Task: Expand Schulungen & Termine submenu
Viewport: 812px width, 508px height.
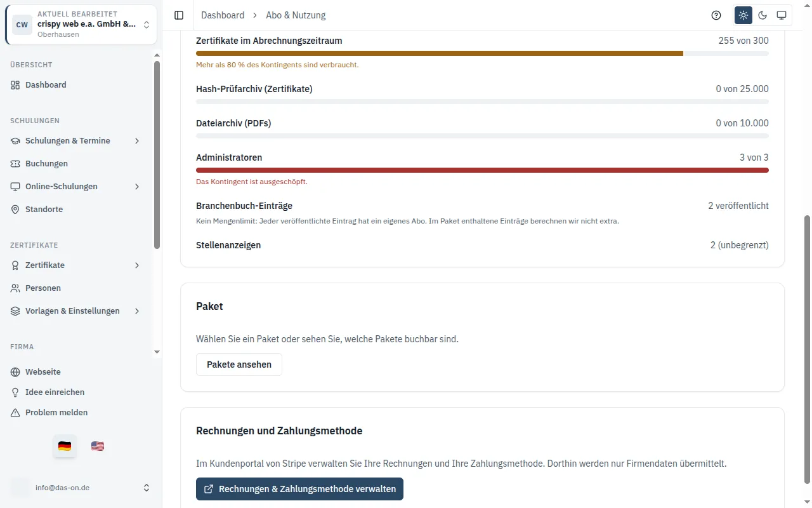Action: coord(137,141)
